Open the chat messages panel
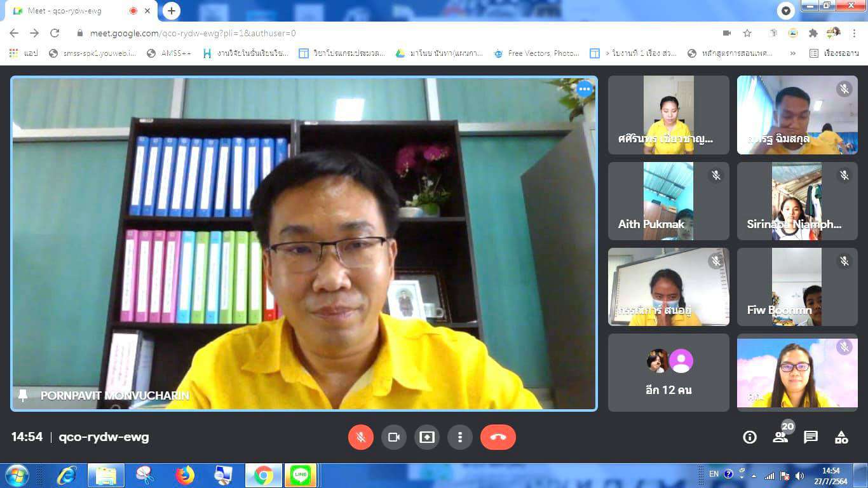 click(811, 437)
